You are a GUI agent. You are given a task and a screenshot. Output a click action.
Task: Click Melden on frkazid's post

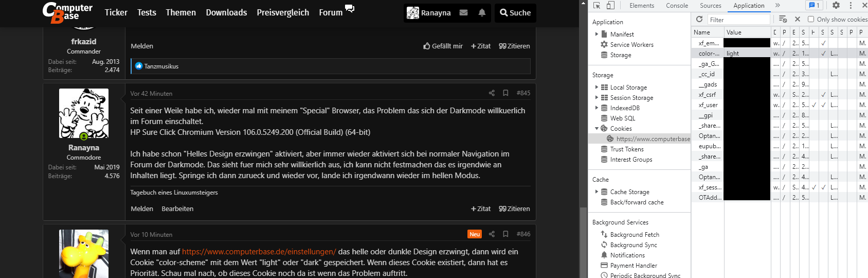[x=142, y=46]
